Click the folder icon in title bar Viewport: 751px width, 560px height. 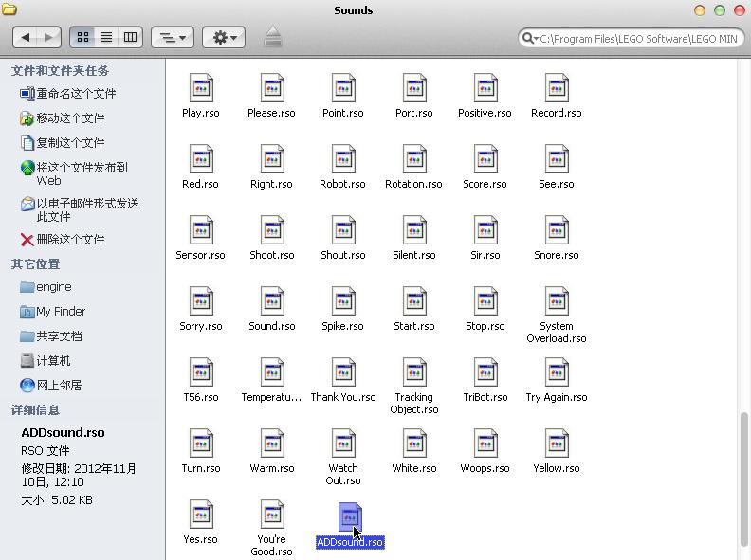click(x=9, y=9)
